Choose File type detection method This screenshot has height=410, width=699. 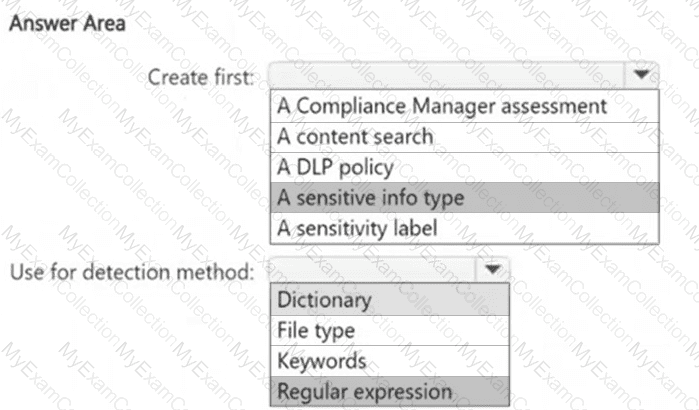316,330
